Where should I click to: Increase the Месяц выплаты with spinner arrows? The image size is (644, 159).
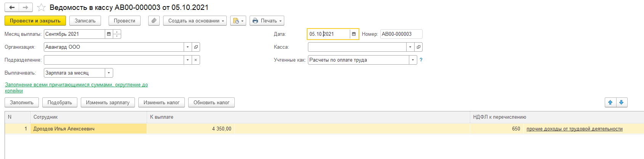click(x=117, y=32)
